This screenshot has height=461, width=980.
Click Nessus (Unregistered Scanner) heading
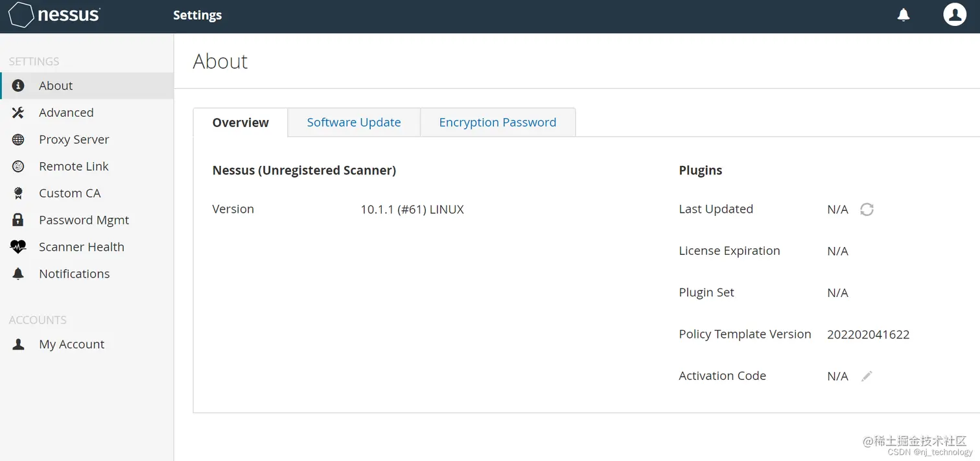[x=304, y=171]
